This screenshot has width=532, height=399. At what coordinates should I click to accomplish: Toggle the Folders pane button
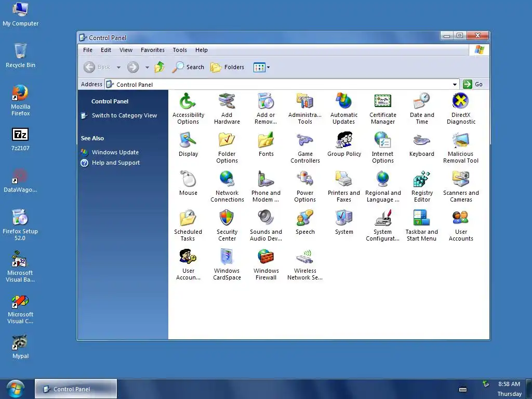227,67
